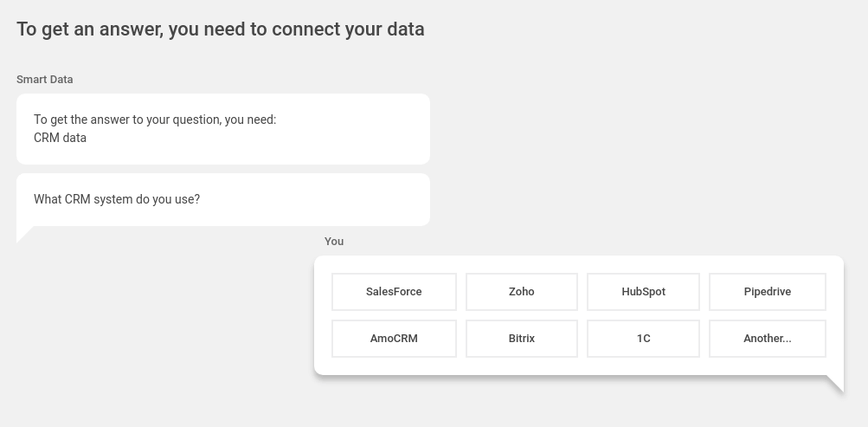
Task: Click the 'You' sender label
Action: 334,242
